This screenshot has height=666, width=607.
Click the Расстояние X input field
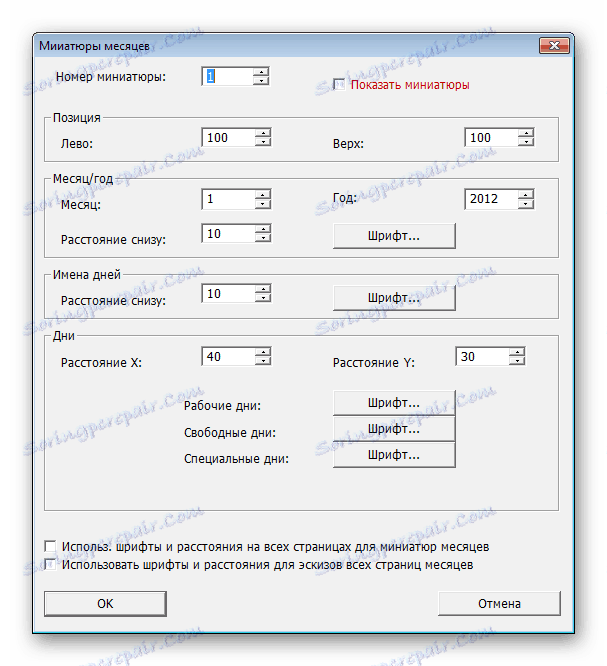tap(229, 356)
